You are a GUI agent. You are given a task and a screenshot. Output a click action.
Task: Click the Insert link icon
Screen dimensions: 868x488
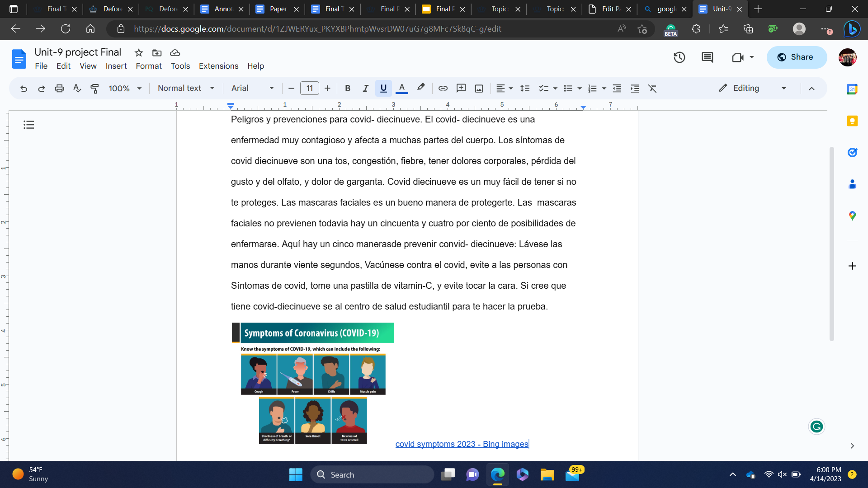pyautogui.click(x=443, y=88)
